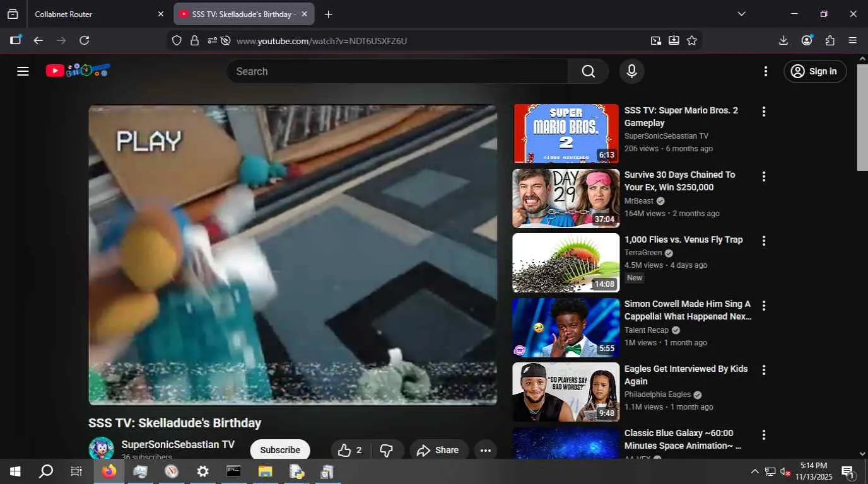Open Settings gear from the taskbar
Screen dimensions: 868x484
point(202,471)
